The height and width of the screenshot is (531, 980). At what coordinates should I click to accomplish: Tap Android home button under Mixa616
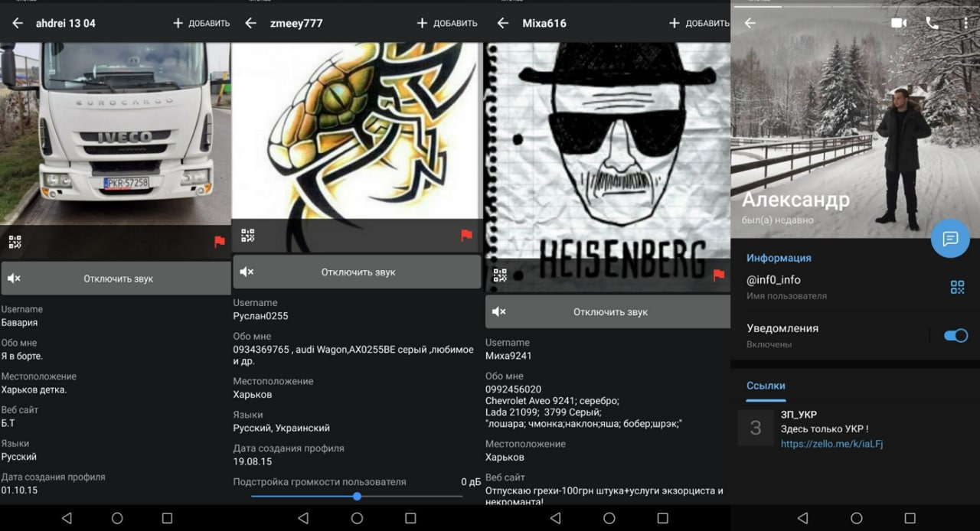pyautogui.click(x=609, y=518)
